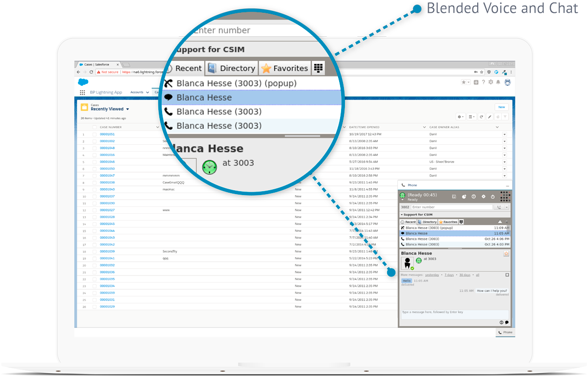Add Blanca Hesse to favorites star
This screenshot has height=376, width=588.
coord(506,253)
